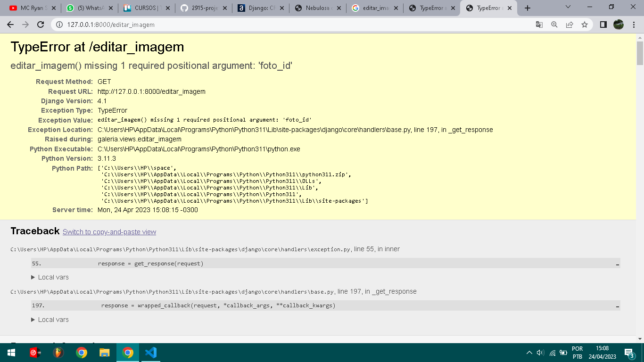Select the Request URL value text

pyautogui.click(x=151, y=91)
